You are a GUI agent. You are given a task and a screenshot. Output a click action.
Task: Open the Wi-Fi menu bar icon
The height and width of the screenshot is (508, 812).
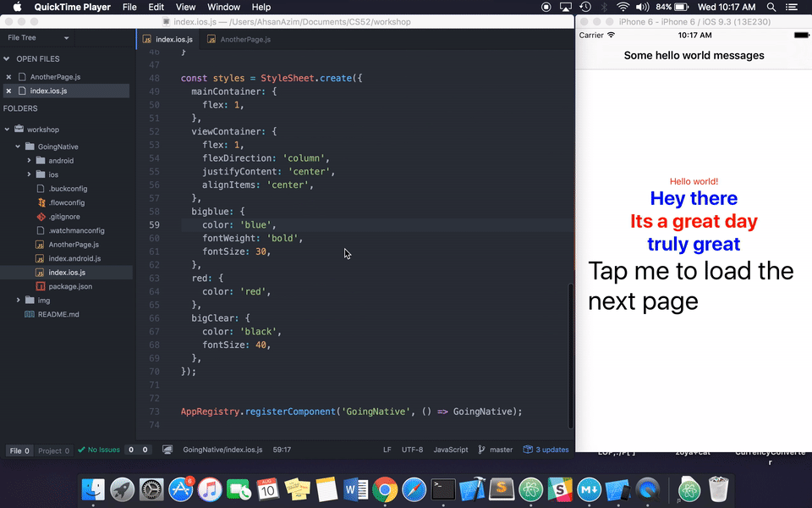[x=623, y=7]
